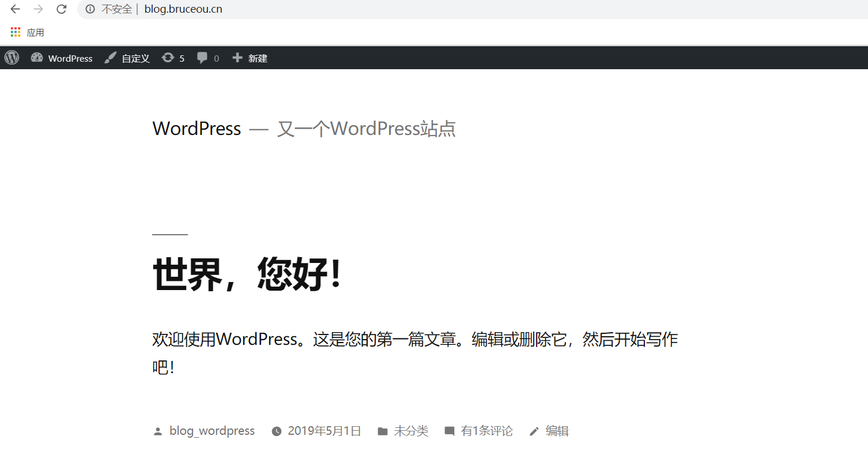Image resolution: width=868 pixels, height=455 pixels.
Task: Click the 有1条评论 comments link
Action: (x=487, y=431)
